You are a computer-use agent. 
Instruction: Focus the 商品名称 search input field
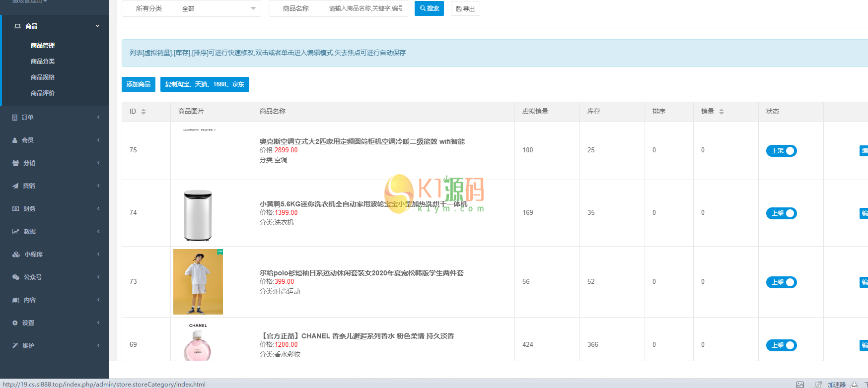click(365, 8)
